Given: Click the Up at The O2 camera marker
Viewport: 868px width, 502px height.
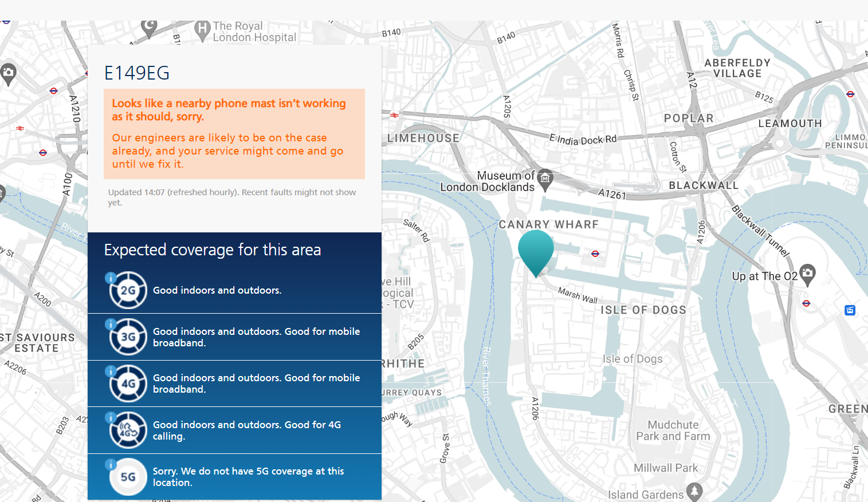Looking at the screenshot, I should click(x=807, y=273).
